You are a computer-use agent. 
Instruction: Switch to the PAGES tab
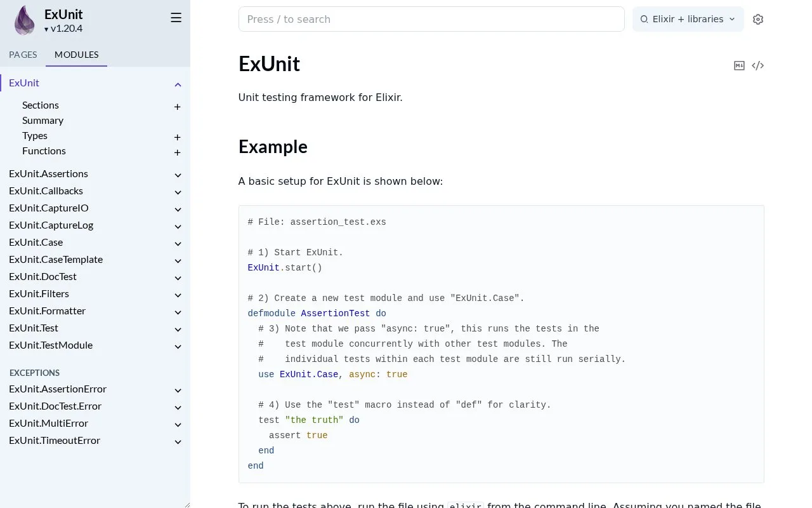23,55
